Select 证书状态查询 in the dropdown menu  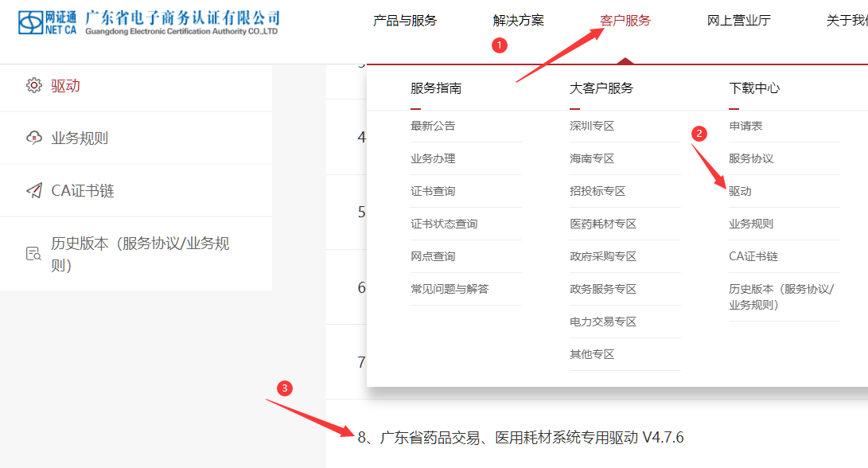[x=444, y=224]
